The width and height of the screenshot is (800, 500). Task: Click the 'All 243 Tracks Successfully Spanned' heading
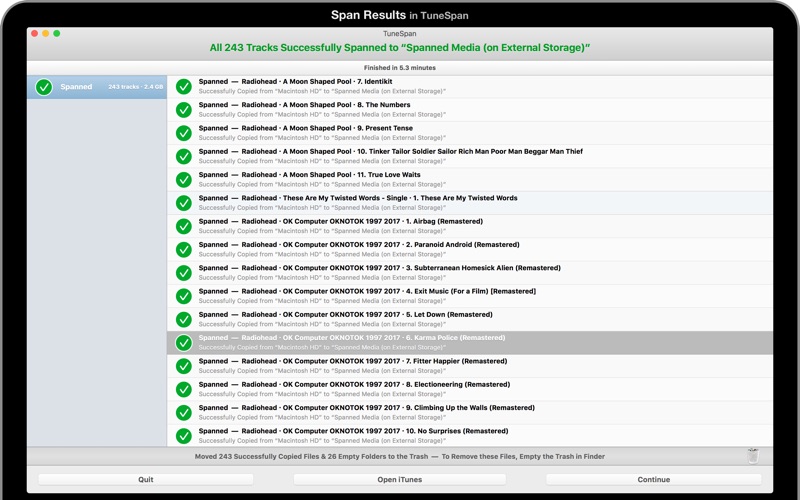(399, 48)
